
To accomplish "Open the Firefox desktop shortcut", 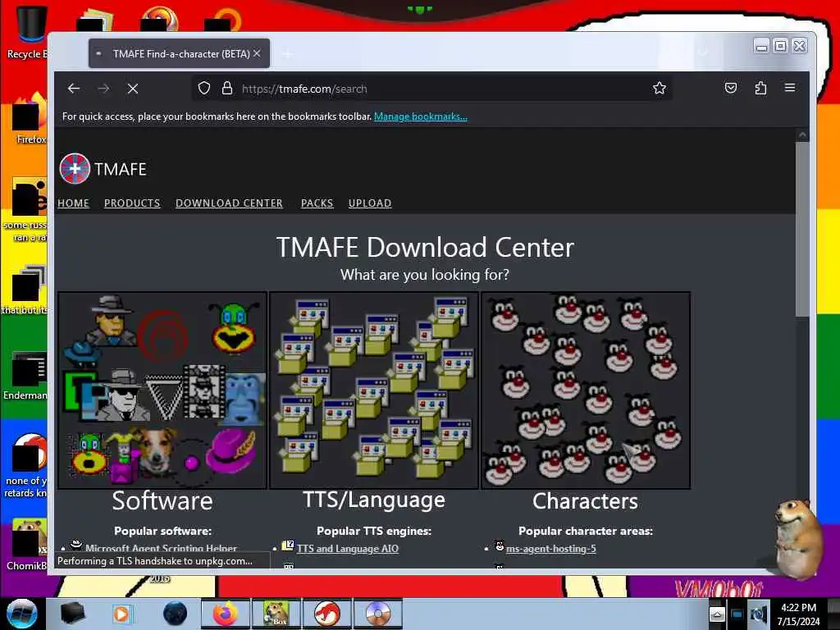I will click(30, 119).
